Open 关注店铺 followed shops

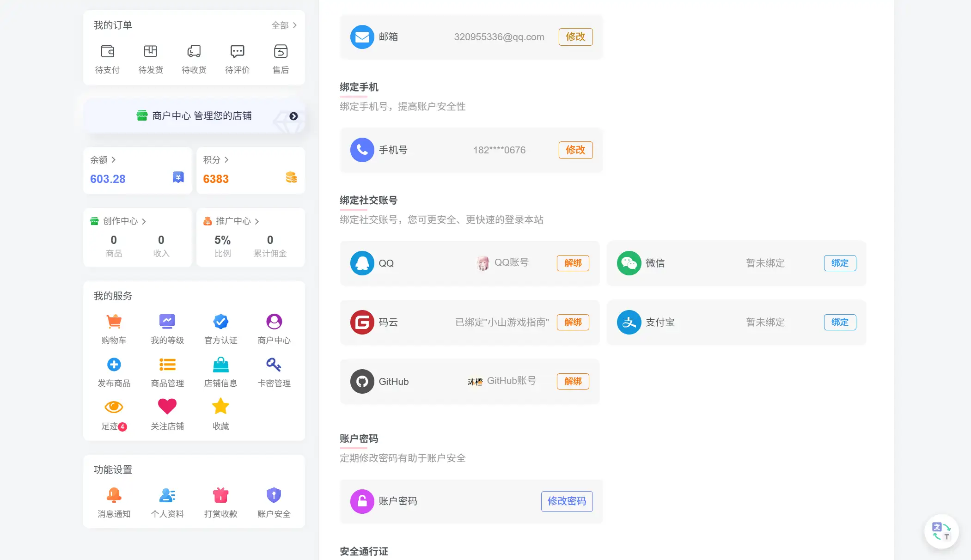[x=167, y=415]
